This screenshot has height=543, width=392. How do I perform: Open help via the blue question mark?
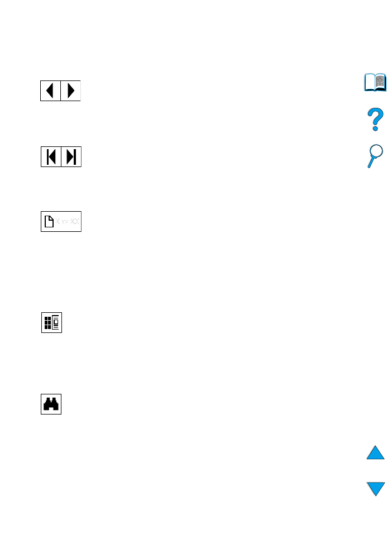tap(376, 120)
